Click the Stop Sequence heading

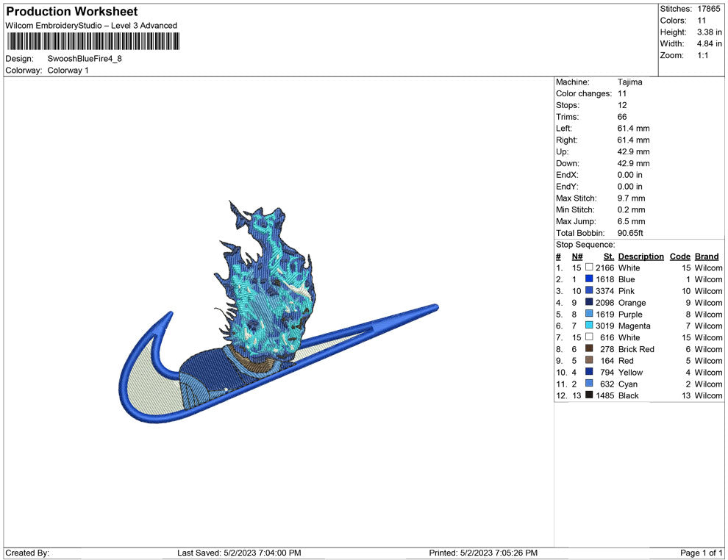[585, 245]
